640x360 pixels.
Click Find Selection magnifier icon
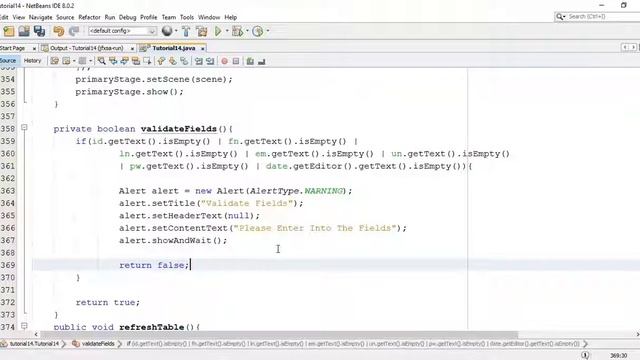102,61
